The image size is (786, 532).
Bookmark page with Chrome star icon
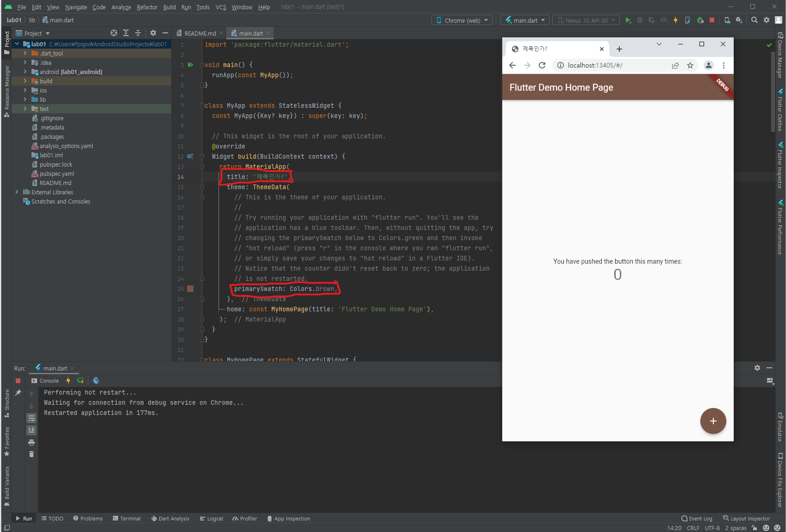690,65
